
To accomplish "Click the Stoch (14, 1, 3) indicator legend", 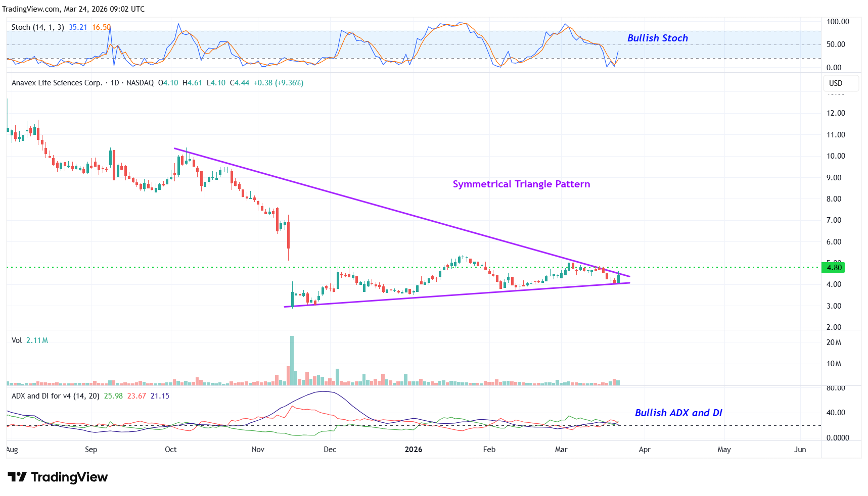I will [x=38, y=27].
